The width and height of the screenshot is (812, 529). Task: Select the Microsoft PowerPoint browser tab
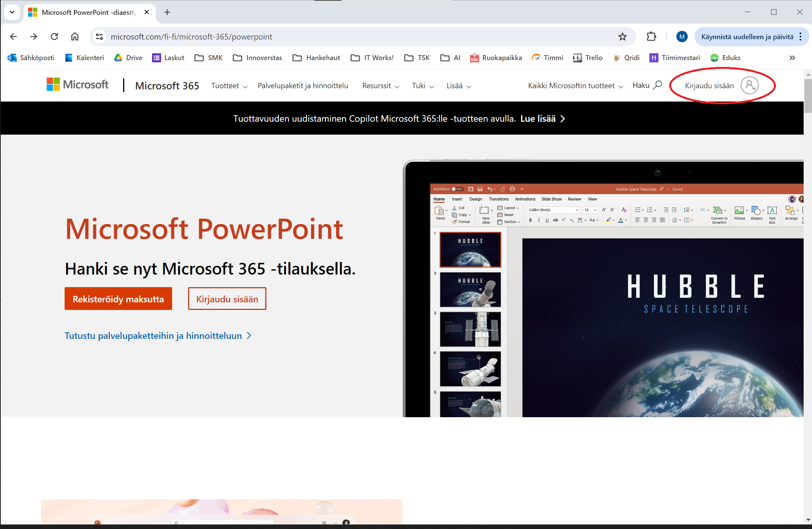point(89,12)
